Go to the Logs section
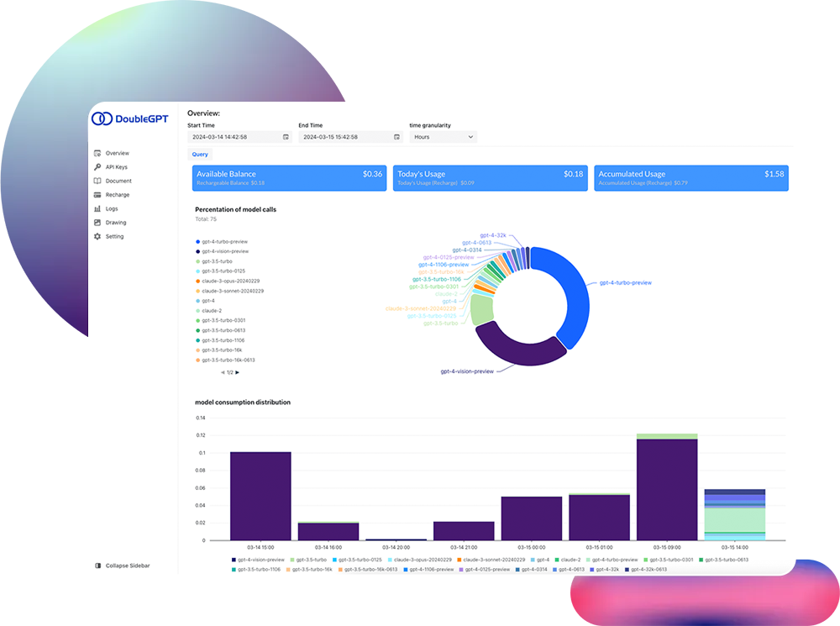Image resolution: width=840 pixels, height=626 pixels. pyautogui.click(x=113, y=208)
